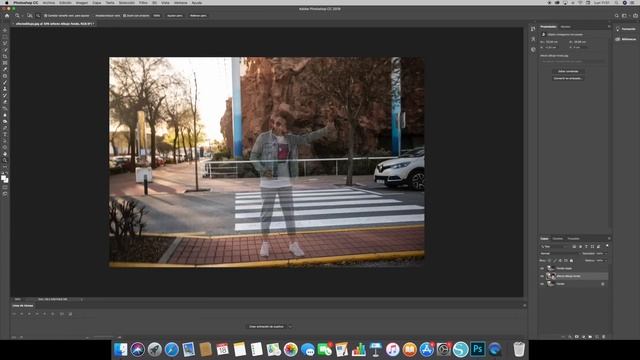Select the Dodge tool
640x360 pixels.
coord(5,122)
